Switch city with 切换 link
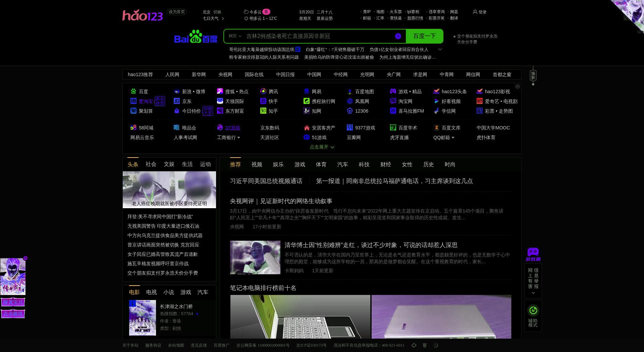 coord(217,12)
